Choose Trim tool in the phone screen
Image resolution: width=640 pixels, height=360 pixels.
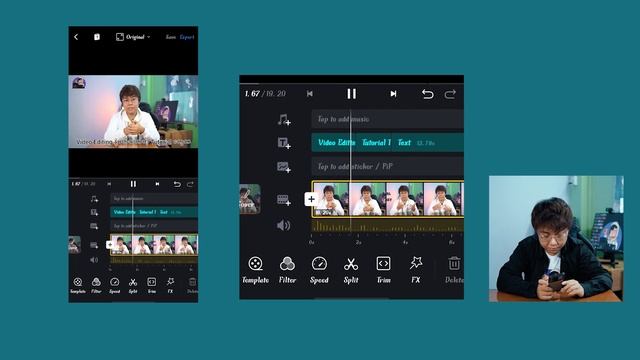[x=151, y=285]
